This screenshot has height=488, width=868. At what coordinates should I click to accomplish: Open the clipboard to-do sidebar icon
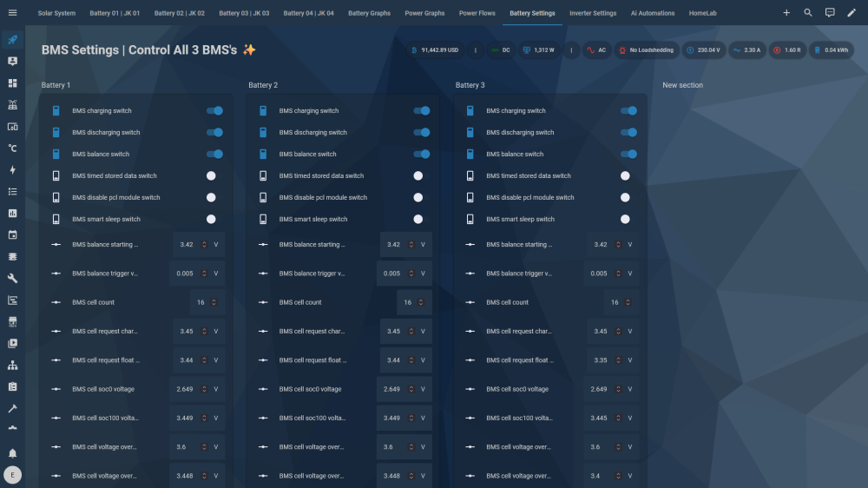(x=12, y=386)
